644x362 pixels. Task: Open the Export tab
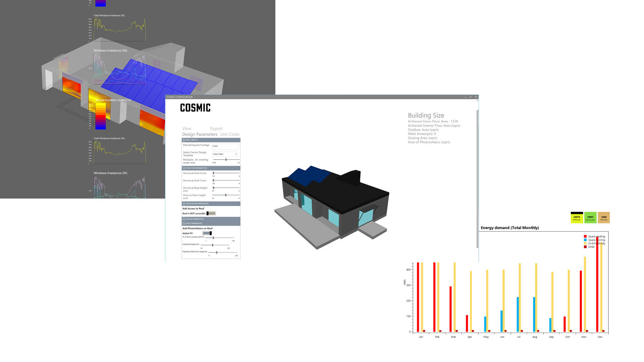click(216, 129)
